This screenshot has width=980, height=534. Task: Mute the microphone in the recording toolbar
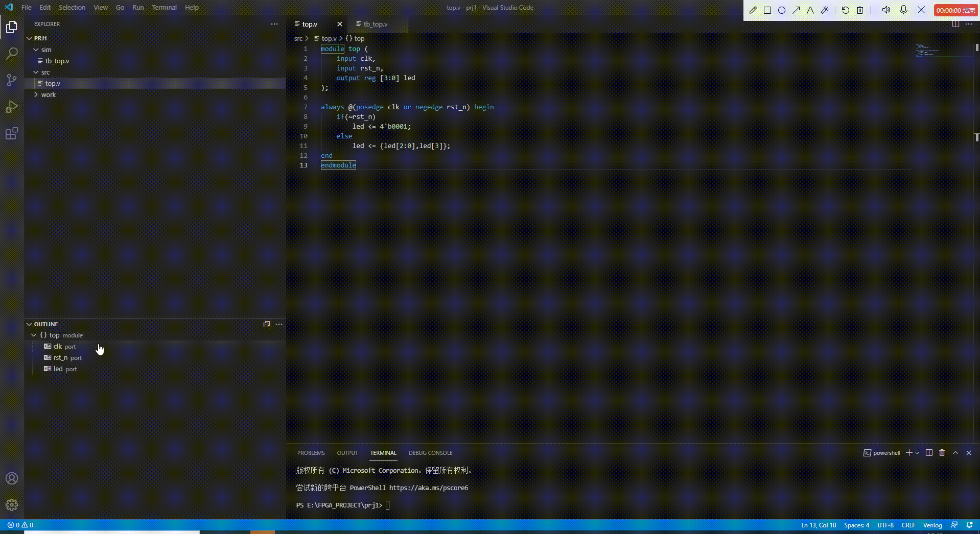pos(904,10)
